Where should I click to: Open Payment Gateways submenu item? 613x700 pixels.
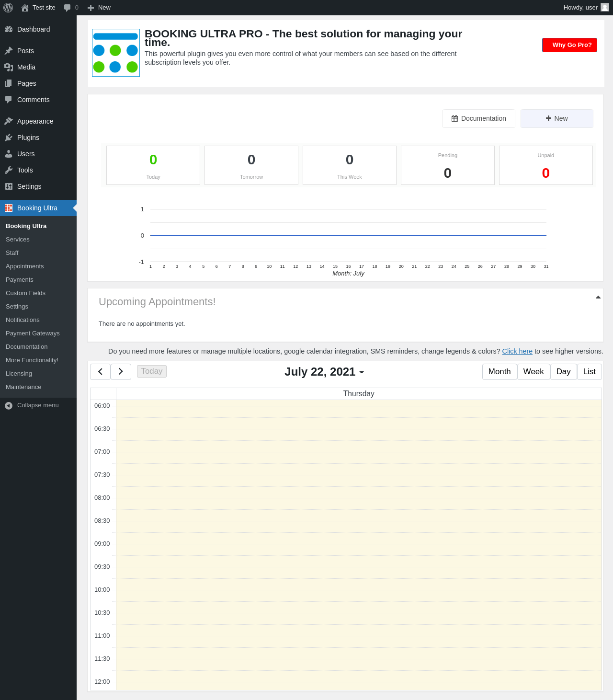tap(33, 333)
